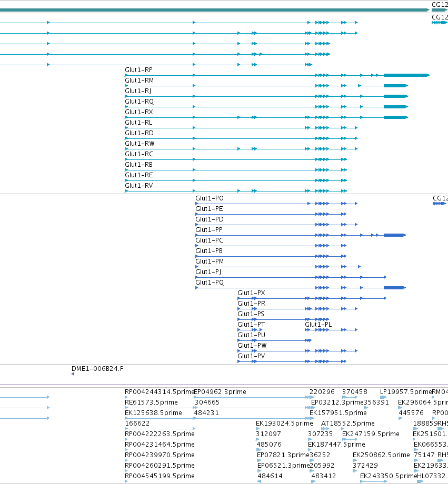This screenshot has width=448, height=484.
Task: Open the EK157951.5prime EST label
Action: click(338, 412)
